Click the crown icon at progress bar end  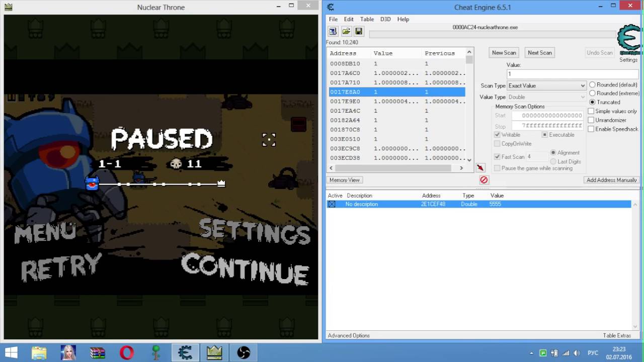(221, 184)
